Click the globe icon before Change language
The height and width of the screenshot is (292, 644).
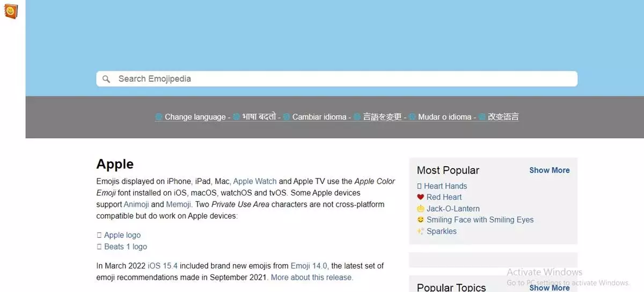[159, 117]
